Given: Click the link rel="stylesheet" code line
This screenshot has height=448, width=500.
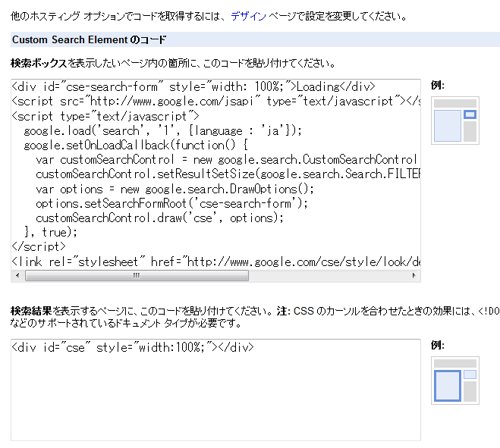Looking at the screenshot, I should pyautogui.click(x=216, y=262).
